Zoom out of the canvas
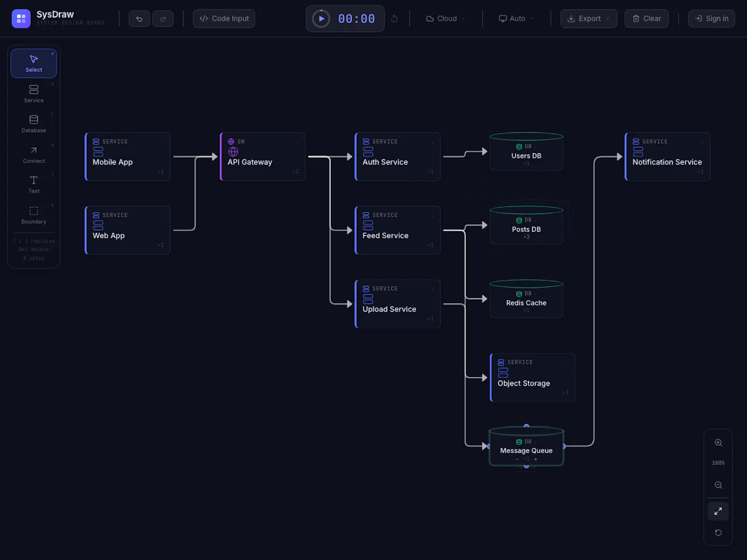The height and width of the screenshot is (560, 747). [719, 485]
